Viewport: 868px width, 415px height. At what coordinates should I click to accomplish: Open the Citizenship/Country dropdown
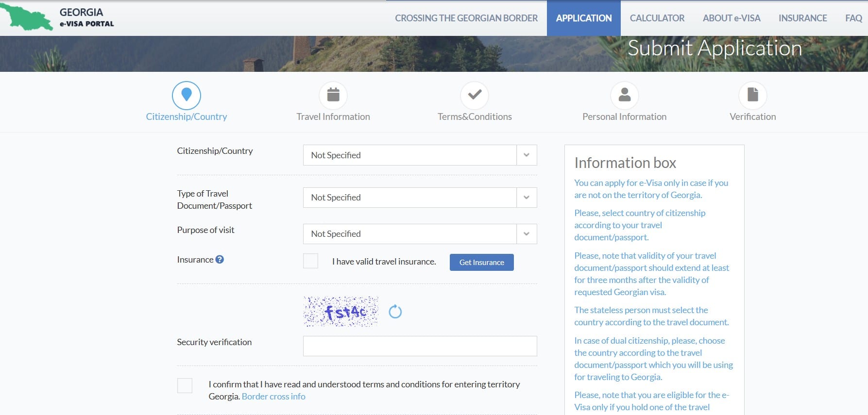pos(420,155)
